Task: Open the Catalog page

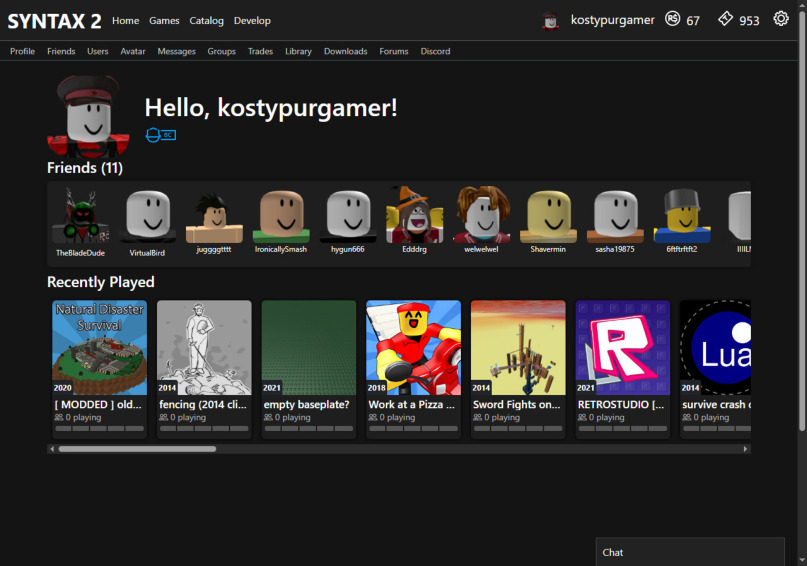Action: [206, 21]
